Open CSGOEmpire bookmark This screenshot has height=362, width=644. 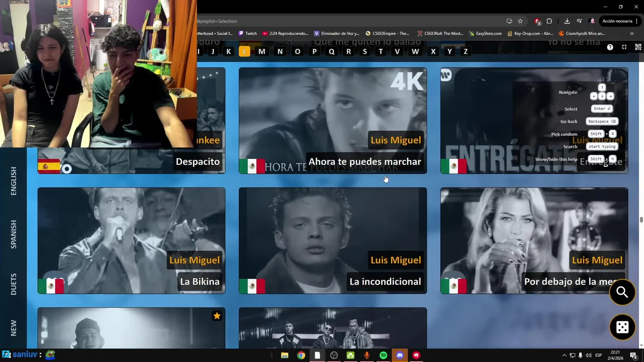[x=387, y=34]
